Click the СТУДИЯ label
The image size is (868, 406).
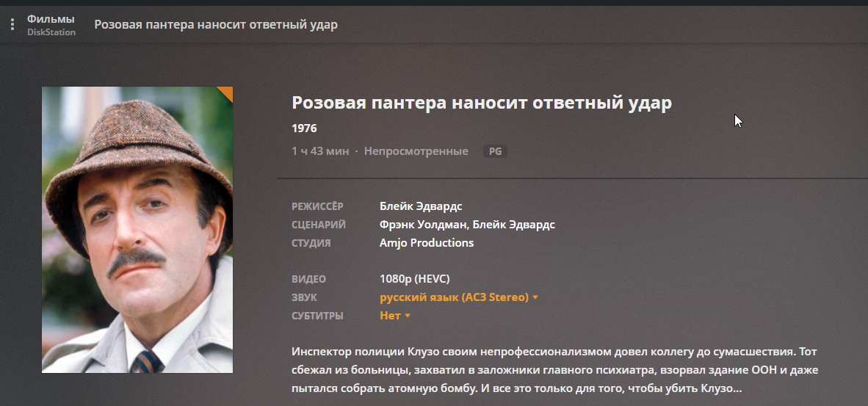311,243
